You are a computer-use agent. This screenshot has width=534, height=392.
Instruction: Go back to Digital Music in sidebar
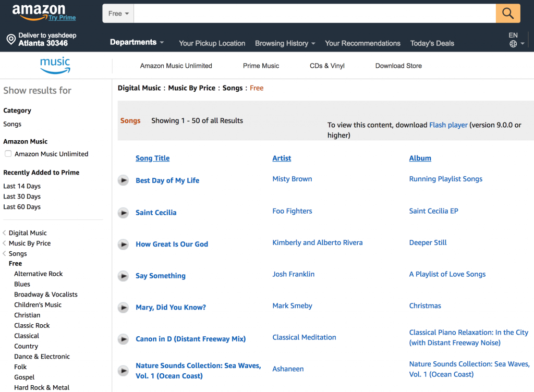[x=28, y=232]
